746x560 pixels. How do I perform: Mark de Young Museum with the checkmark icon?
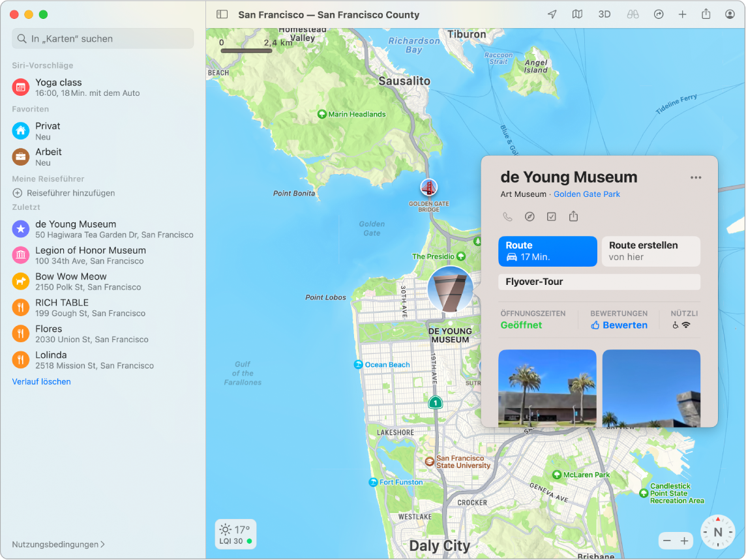click(x=551, y=216)
